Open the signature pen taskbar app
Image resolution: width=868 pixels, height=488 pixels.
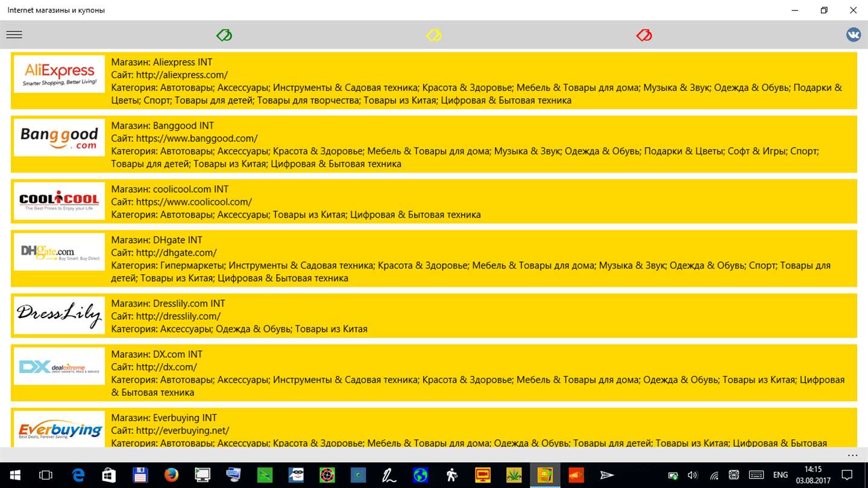[x=389, y=475]
